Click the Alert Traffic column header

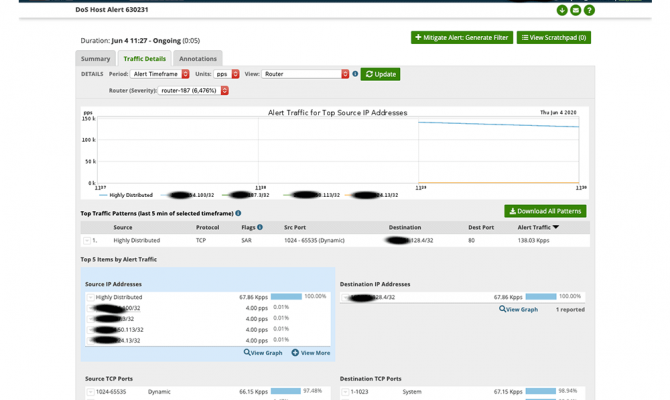(534, 227)
